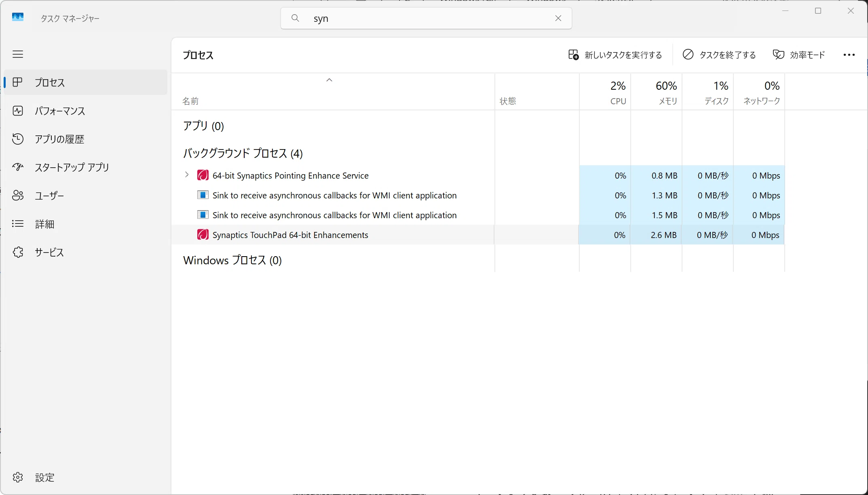Screen dimensions: 868x495
Task: Click the 2.6 MB memory cell
Action: point(655,235)
